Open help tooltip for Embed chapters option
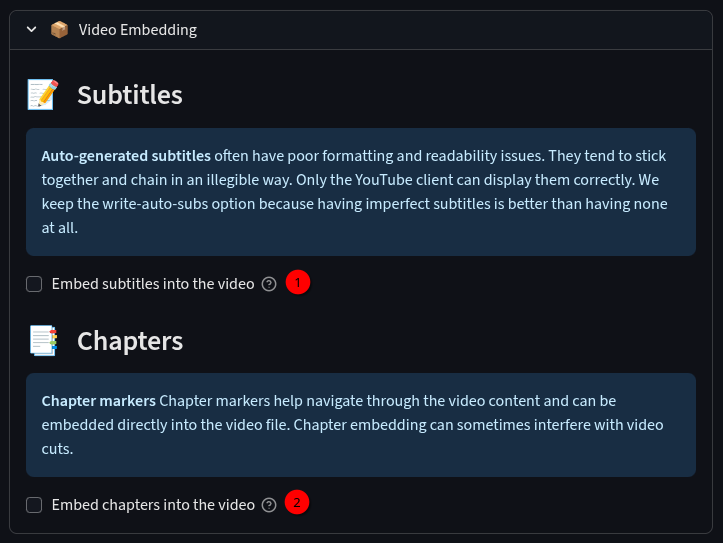Screen dimensions: 723x543 [x=269, y=505]
